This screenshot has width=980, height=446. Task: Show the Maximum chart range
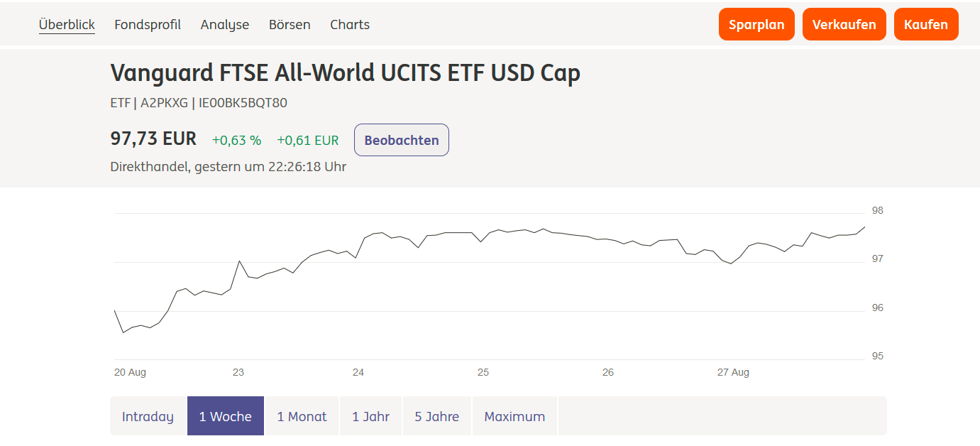point(514,416)
